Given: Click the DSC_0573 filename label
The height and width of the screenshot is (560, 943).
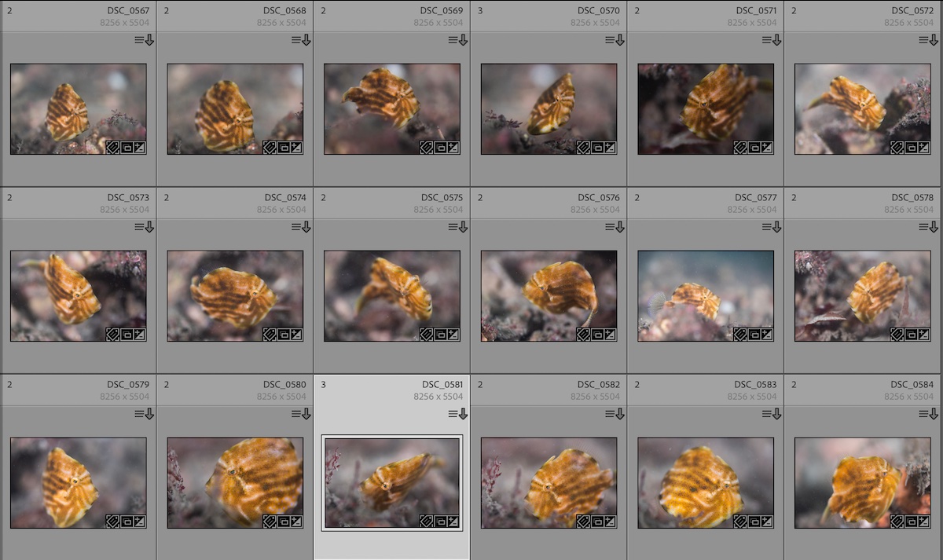Looking at the screenshot, I should click(128, 198).
